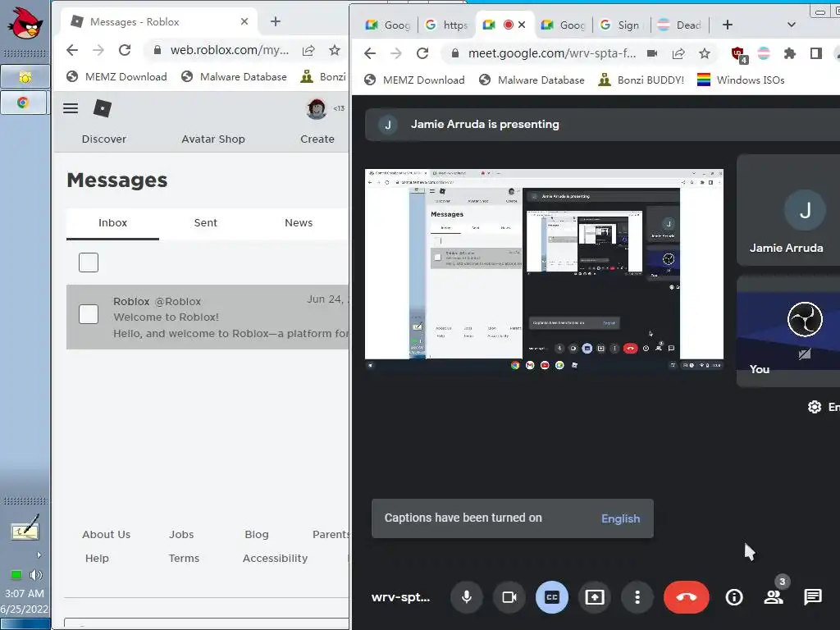840x630 pixels.
Task: Click the You participant tile
Action: tap(788, 331)
